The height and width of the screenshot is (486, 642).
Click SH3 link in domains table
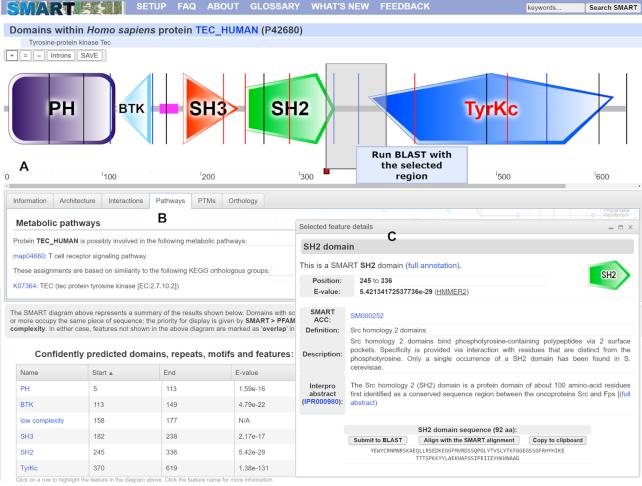[x=27, y=436]
